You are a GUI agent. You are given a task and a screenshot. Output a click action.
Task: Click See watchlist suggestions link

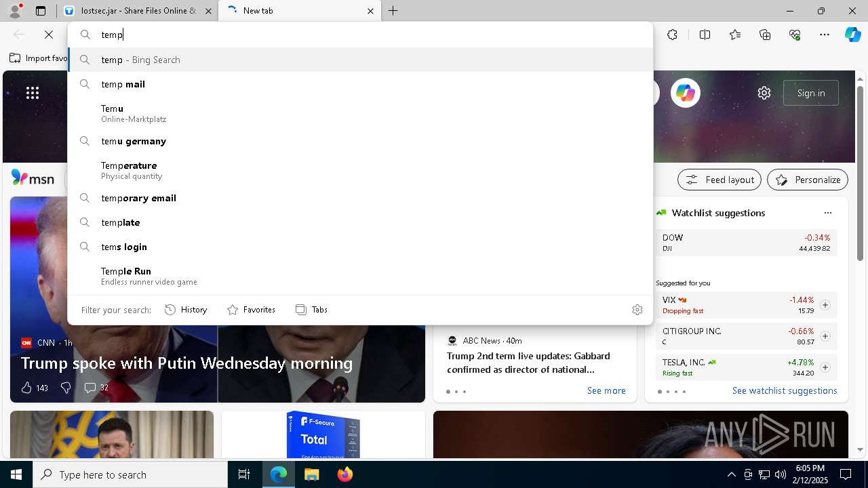785,390
